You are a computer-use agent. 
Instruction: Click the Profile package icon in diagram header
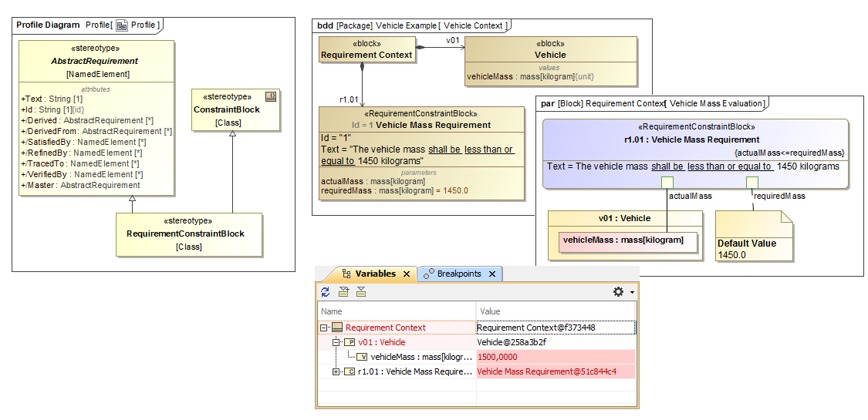(x=122, y=25)
